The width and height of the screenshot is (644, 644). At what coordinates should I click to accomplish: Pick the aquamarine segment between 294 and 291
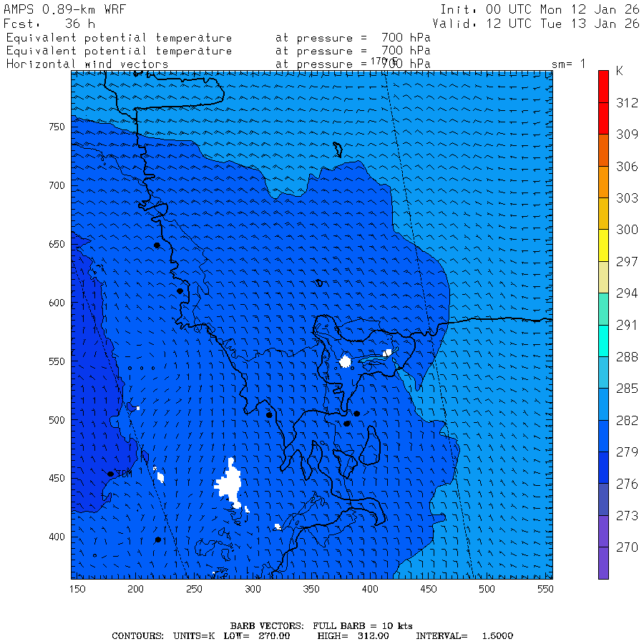pos(603,309)
